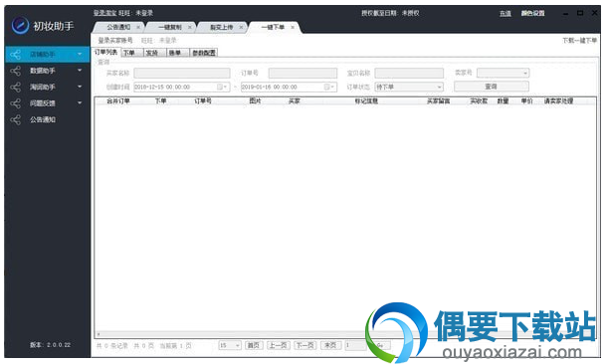Screen dimensions: 607x364
Task: Select the 下单 sub-tab
Action: coord(132,53)
